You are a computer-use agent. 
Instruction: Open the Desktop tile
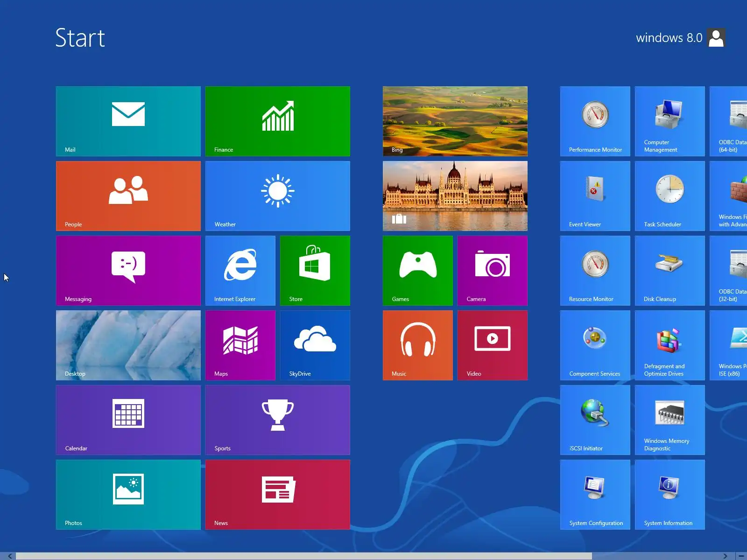tap(128, 345)
